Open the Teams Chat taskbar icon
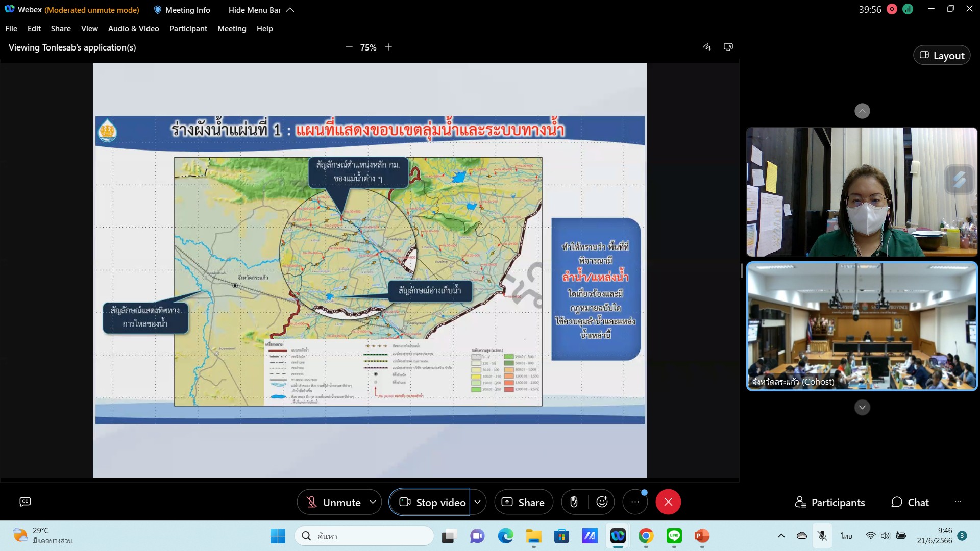Viewport: 980px width, 551px height. pyautogui.click(x=477, y=536)
